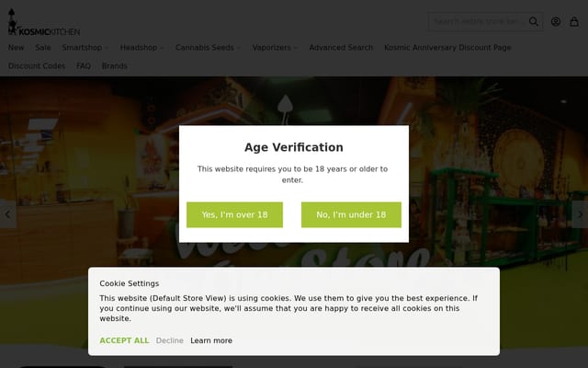Choose No, I'm under 18
Viewport: 588px width, 368px height.
(x=351, y=214)
